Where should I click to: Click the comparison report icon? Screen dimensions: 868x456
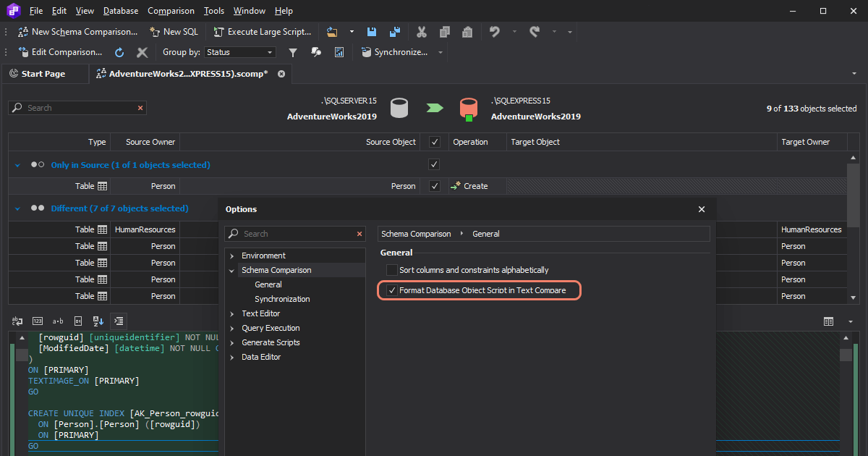tap(339, 51)
